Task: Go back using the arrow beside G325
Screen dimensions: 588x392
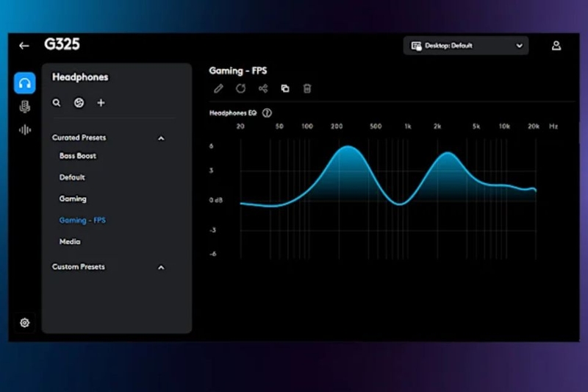Action: tap(24, 46)
